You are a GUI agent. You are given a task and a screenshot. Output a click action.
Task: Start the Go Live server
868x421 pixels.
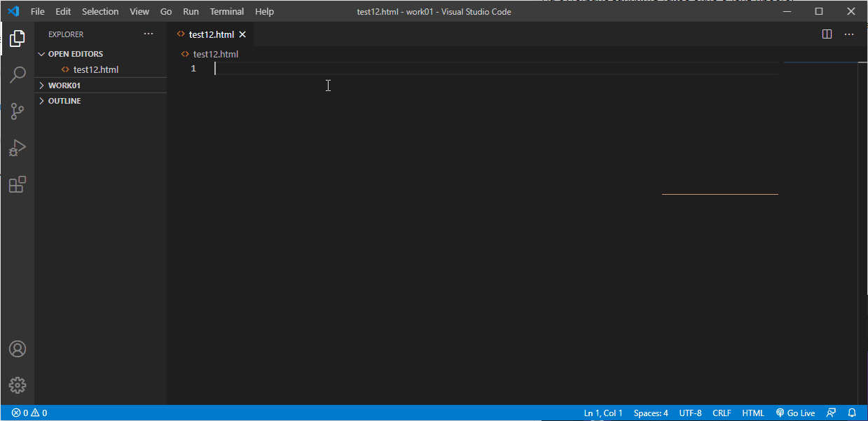point(796,413)
